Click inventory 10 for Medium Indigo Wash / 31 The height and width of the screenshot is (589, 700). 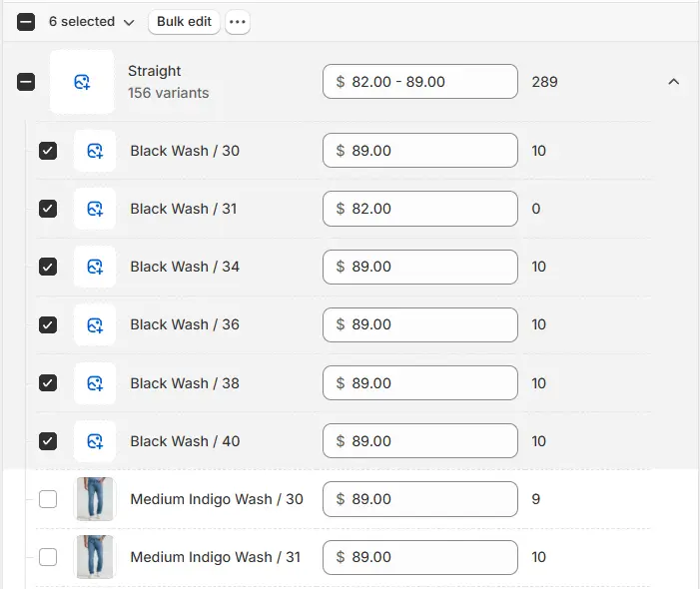(x=539, y=557)
